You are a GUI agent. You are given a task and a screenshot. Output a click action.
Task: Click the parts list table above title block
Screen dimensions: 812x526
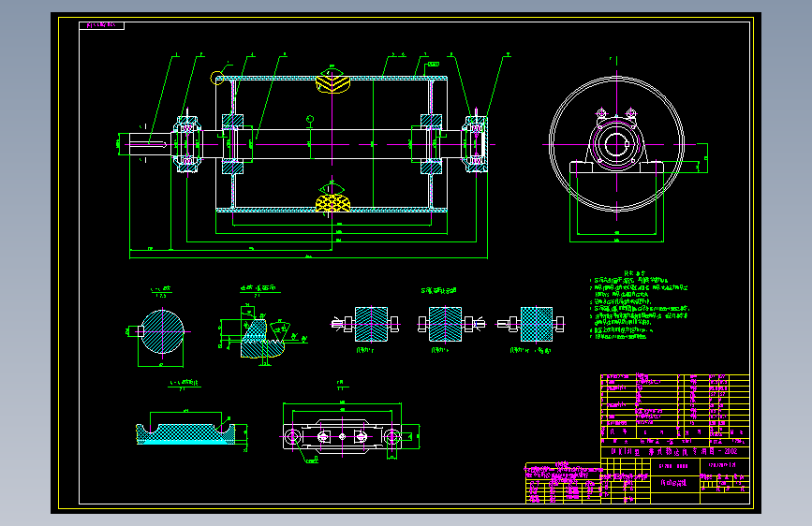tap(674, 405)
